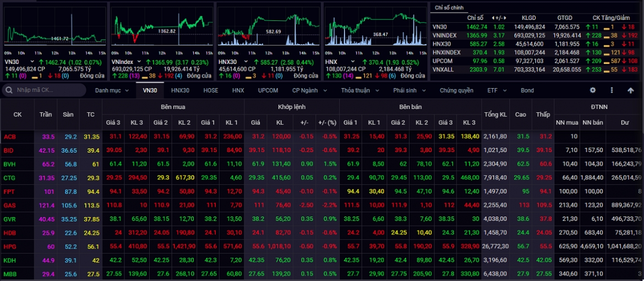
Task: Switch to the UPCOM tab
Action: pyautogui.click(x=268, y=90)
